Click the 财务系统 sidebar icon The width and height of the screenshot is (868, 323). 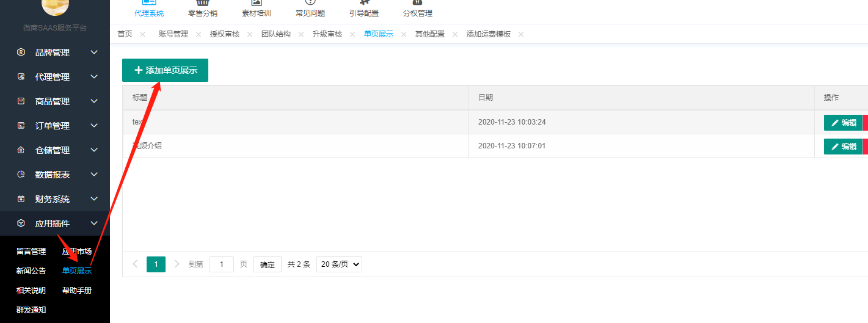point(21,199)
